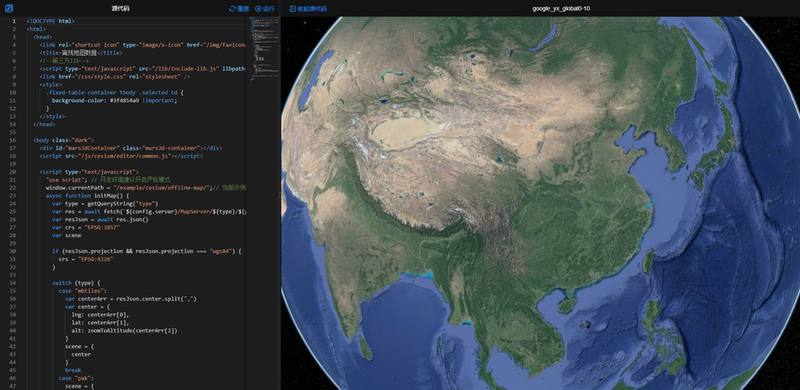This screenshot has height=390, width=800.
Task: Click the switch (type) statement line
Action: [x=77, y=283]
